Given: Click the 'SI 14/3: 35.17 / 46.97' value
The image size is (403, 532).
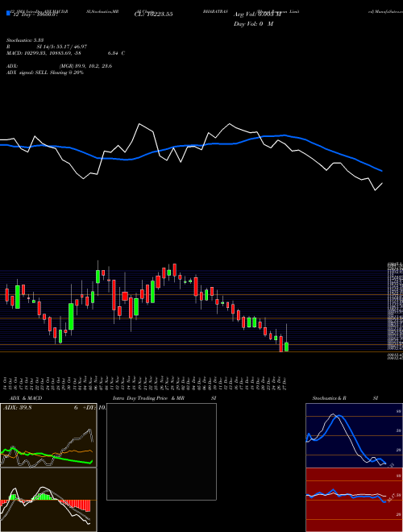Looking at the screenshot, I should [62, 47].
